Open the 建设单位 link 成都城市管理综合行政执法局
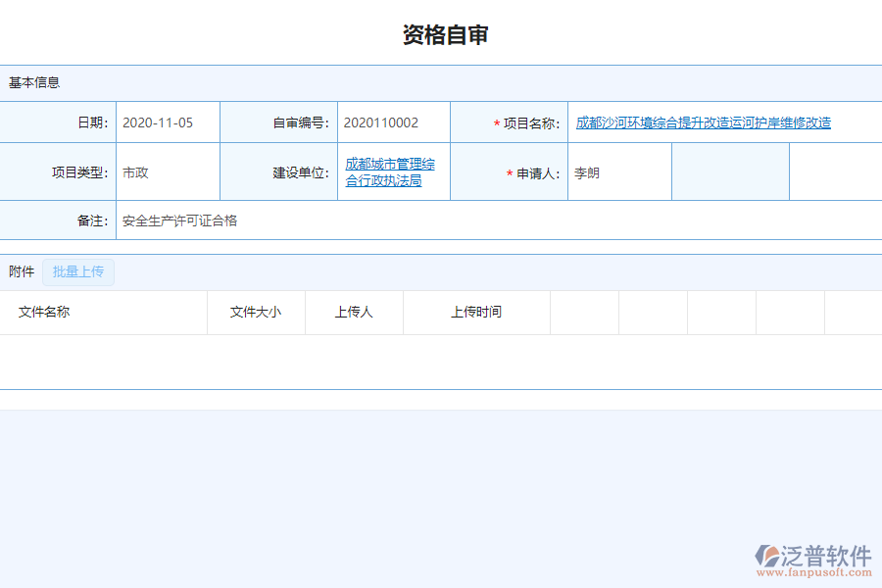Screen dimensions: 882x588 pyautogui.click(x=390, y=171)
